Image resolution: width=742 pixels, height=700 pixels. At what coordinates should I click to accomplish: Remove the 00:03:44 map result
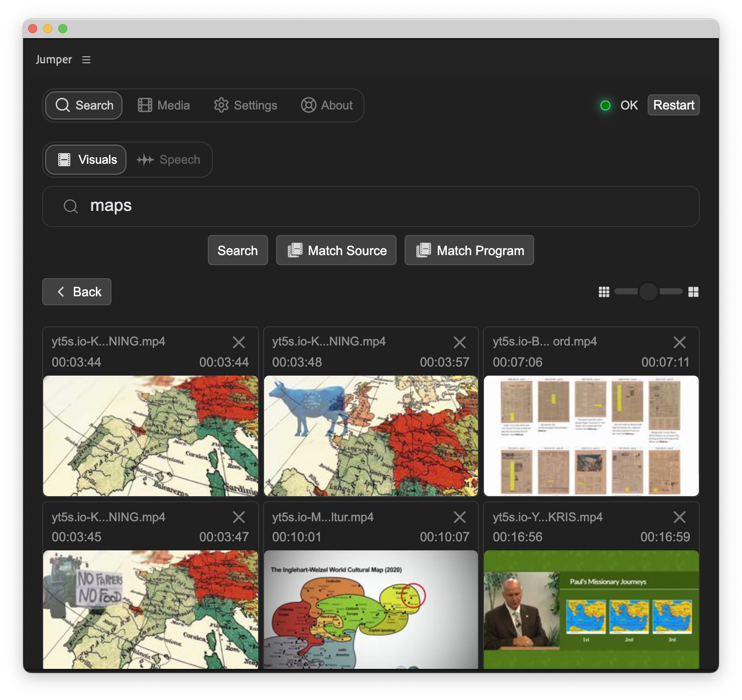click(x=239, y=342)
